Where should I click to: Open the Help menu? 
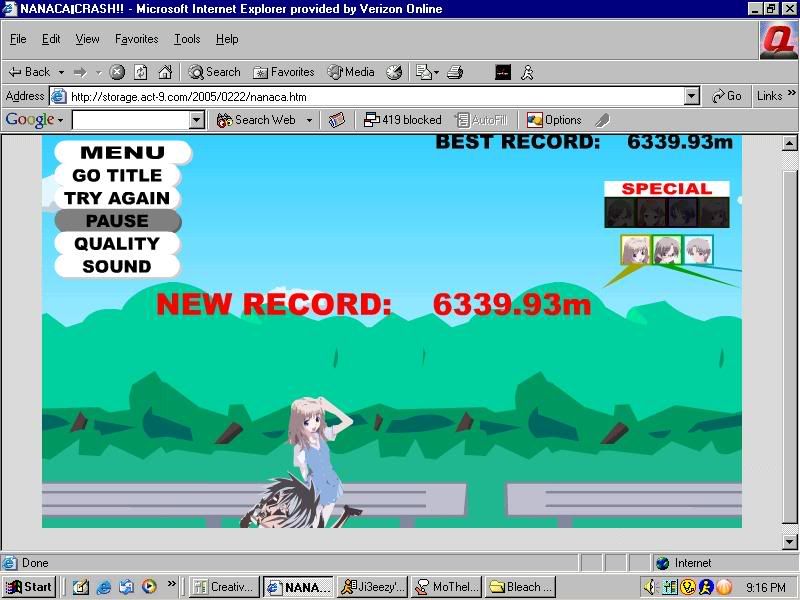pyautogui.click(x=227, y=39)
